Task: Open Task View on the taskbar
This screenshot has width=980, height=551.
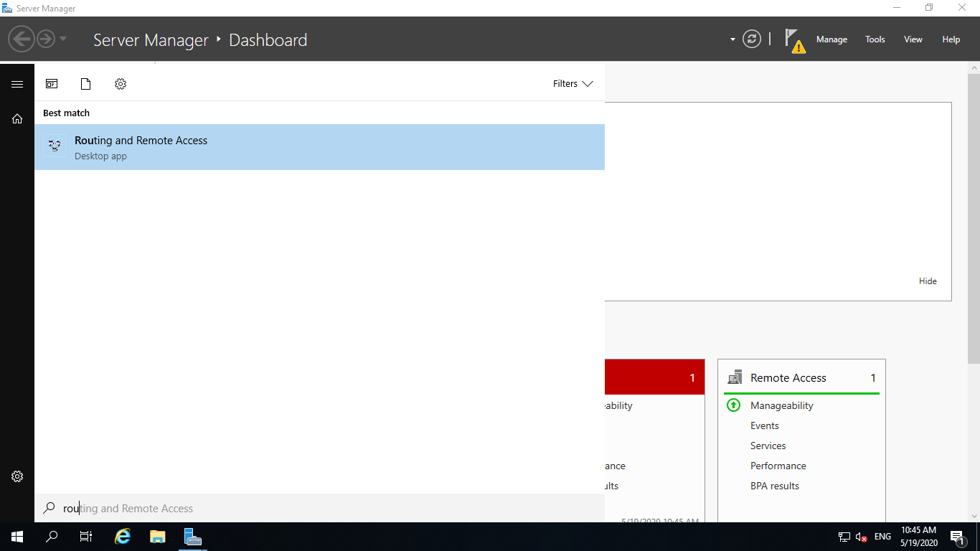Action: pyautogui.click(x=86, y=537)
